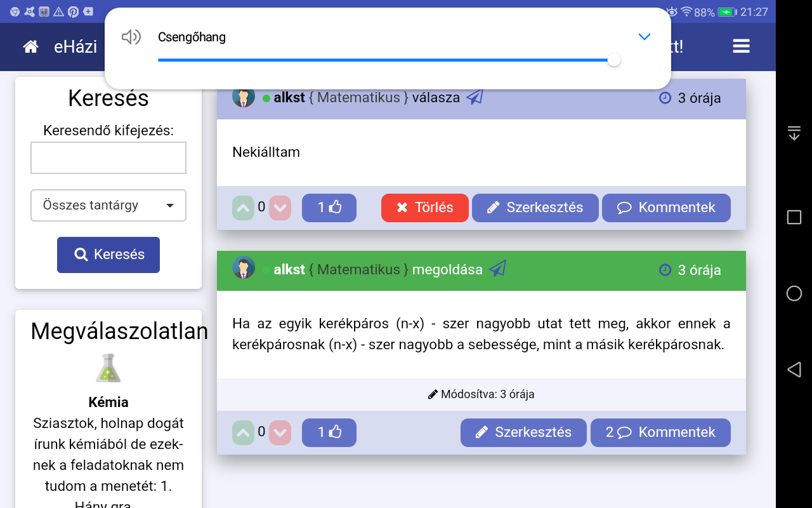Click the paper plane icon beside 'válasza'

coord(475,97)
